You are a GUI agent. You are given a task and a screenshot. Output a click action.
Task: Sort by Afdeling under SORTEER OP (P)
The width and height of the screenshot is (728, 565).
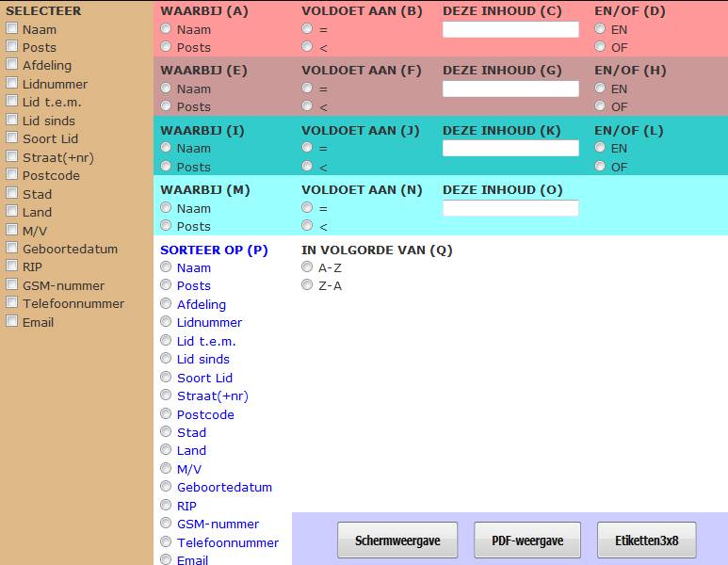166,303
